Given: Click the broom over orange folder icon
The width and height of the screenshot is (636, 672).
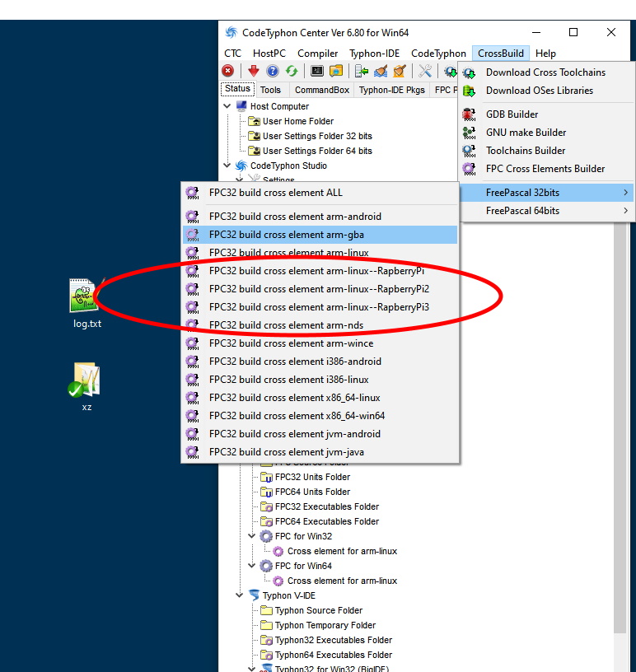Looking at the screenshot, I should (x=400, y=71).
